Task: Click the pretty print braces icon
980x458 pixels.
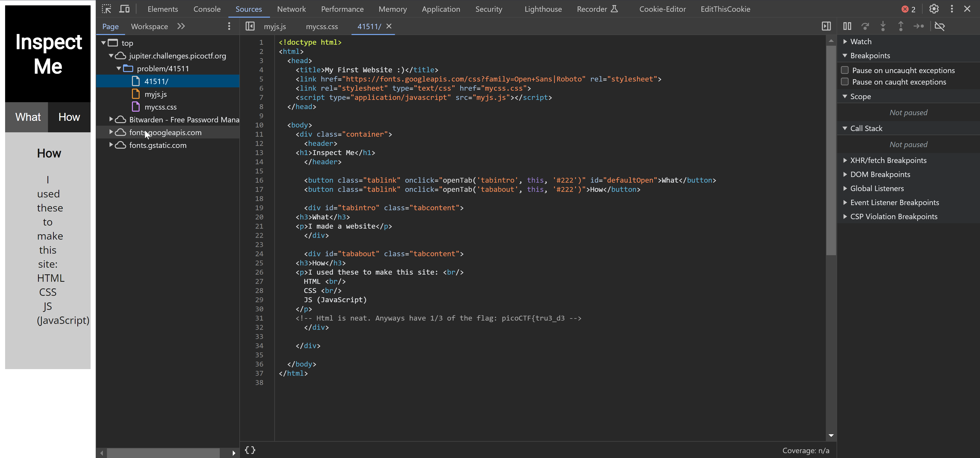Action: 250,450
